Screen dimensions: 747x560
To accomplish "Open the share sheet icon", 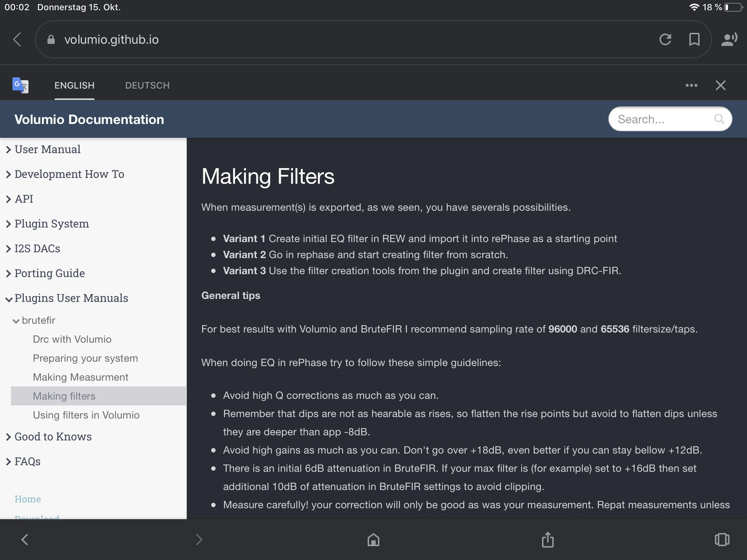I will 547,540.
